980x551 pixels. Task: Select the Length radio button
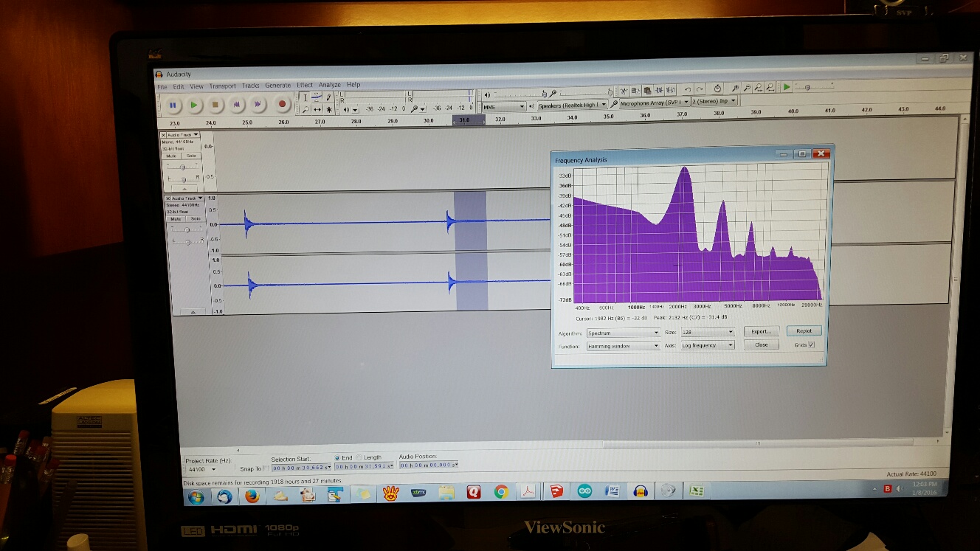coord(359,457)
